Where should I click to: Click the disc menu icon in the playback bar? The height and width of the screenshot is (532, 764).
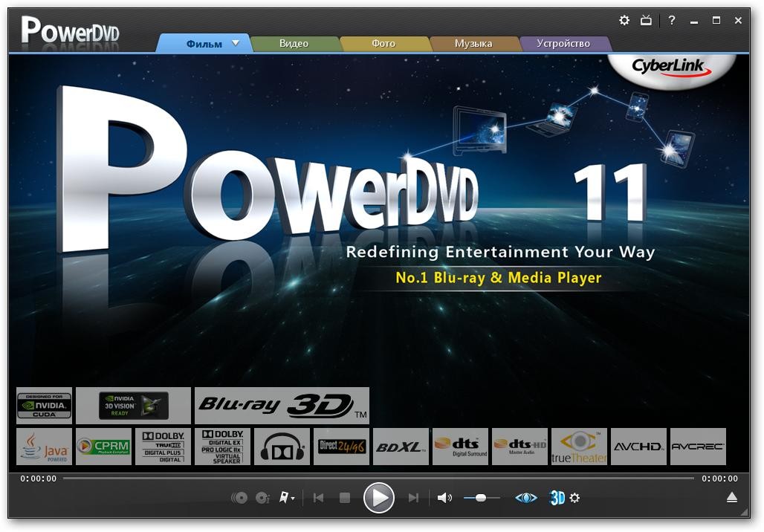[x=239, y=498]
